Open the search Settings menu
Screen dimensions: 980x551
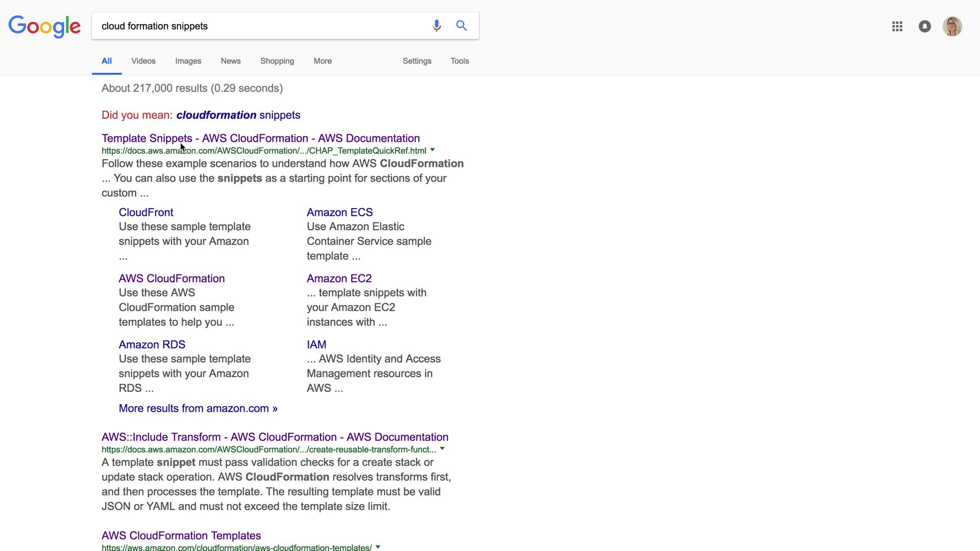click(x=417, y=61)
